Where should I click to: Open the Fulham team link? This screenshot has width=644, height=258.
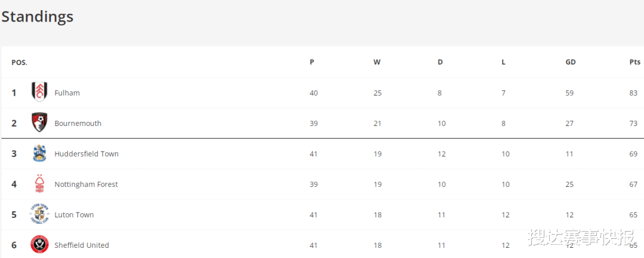67,93
